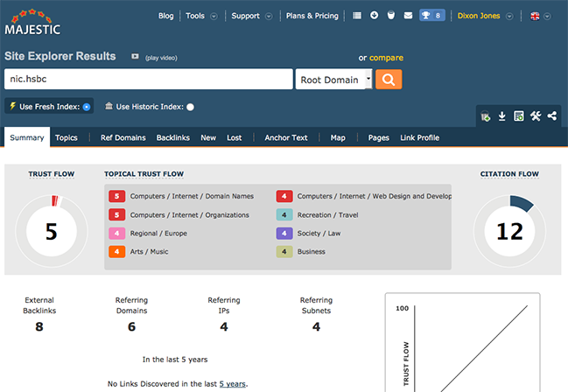Open Plans & Pricing page
This screenshot has height=392, width=568.
[x=312, y=16]
